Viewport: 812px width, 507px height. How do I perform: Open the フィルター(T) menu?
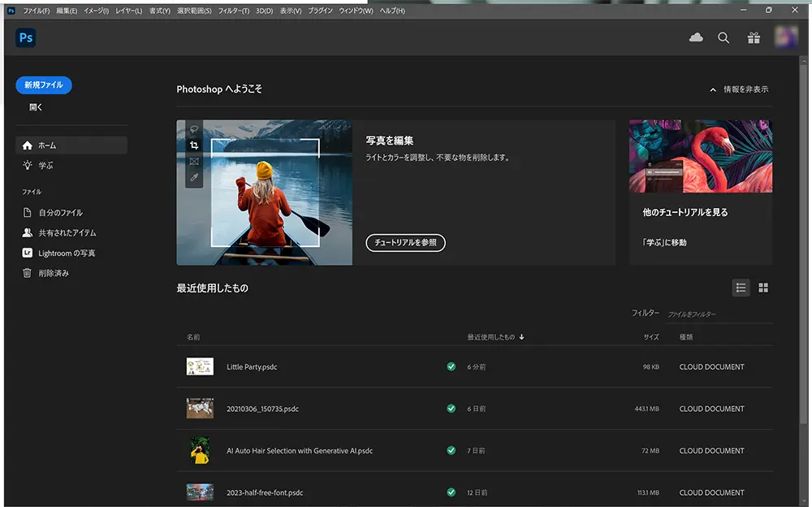click(234, 11)
